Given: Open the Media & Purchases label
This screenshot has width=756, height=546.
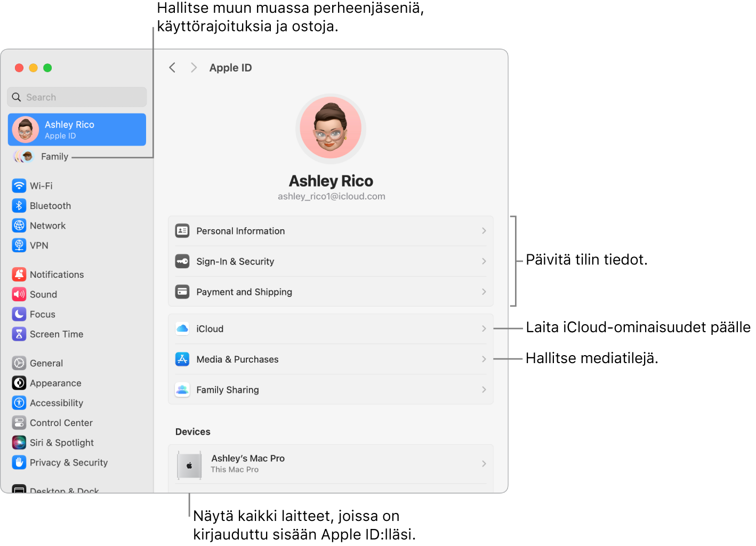Looking at the screenshot, I should point(237,359).
